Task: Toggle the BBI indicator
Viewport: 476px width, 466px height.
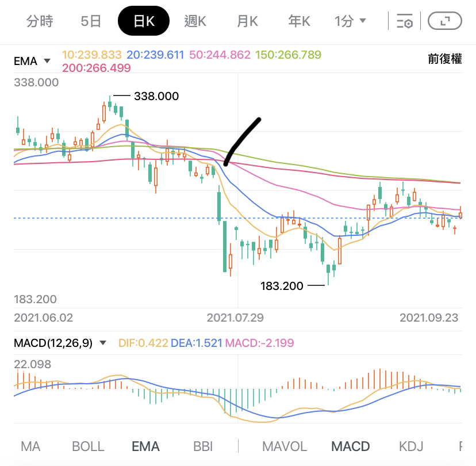Action: 203,446
